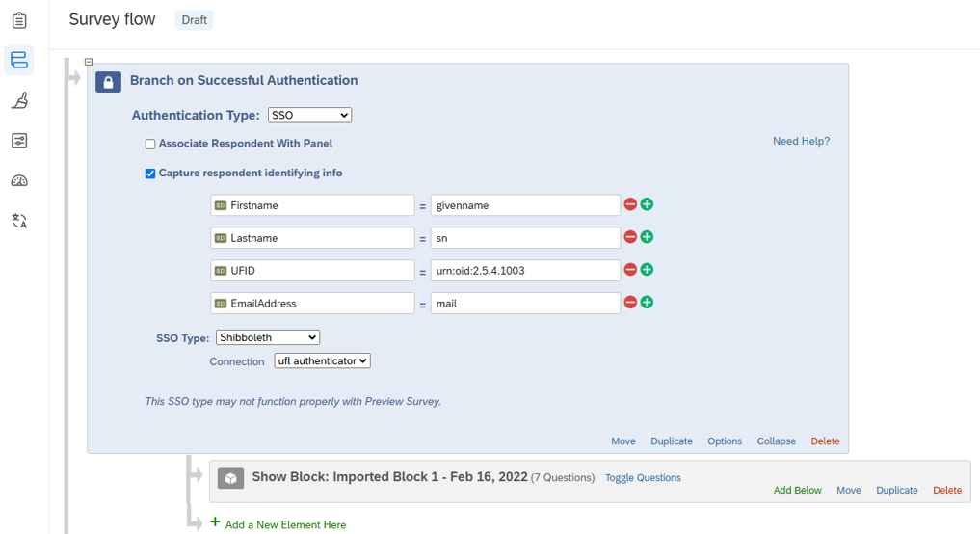This screenshot has width=980, height=534.
Task: Open the gauge icon in left sidebar
Action: [19, 180]
